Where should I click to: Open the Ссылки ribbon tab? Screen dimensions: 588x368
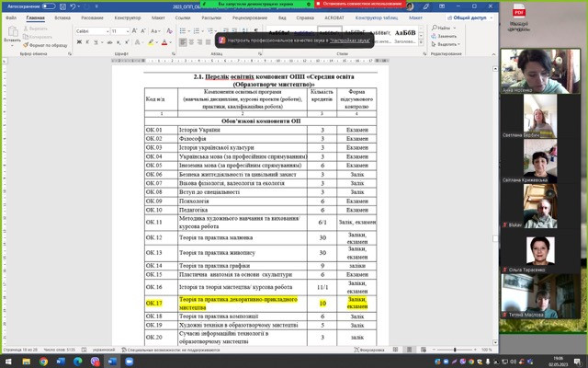pos(182,17)
